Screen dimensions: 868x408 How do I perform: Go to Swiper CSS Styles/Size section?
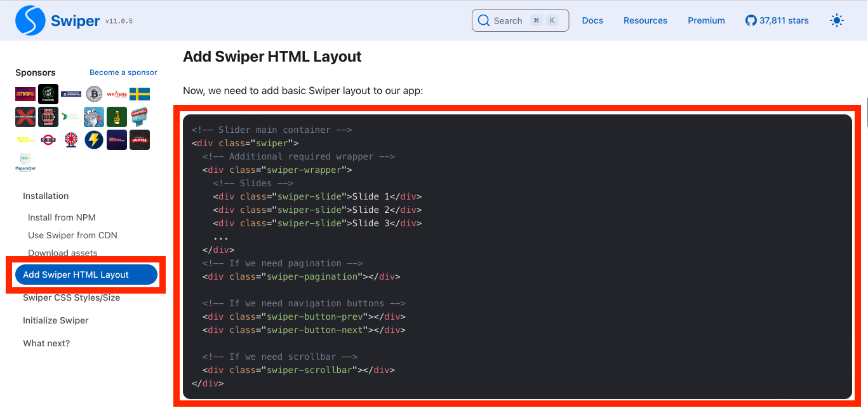tap(71, 297)
